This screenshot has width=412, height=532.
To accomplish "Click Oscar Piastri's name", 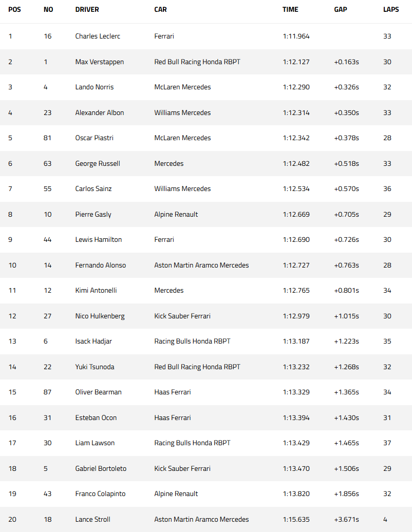I will (95, 138).
